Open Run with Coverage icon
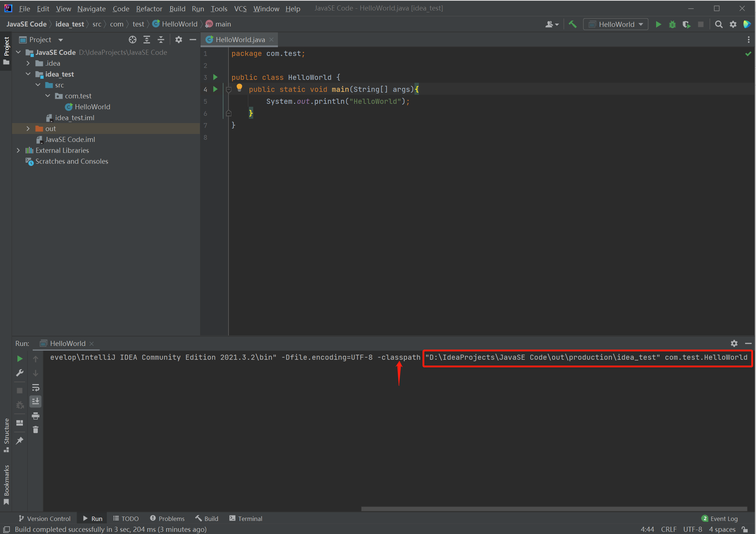756x534 pixels. [687, 24]
